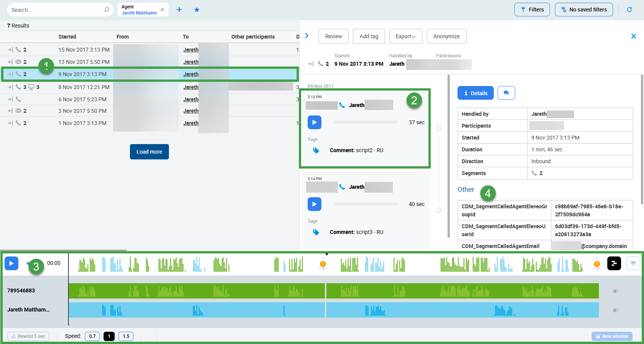
Task: Click the Anonymize button
Action: point(446,36)
